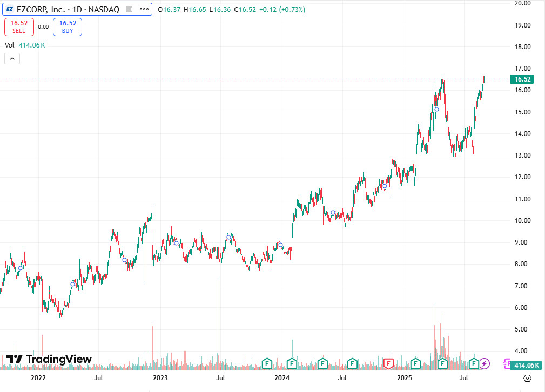Click earnings E marker just after 2025 label
The image size is (545, 392).
click(415, 364)
